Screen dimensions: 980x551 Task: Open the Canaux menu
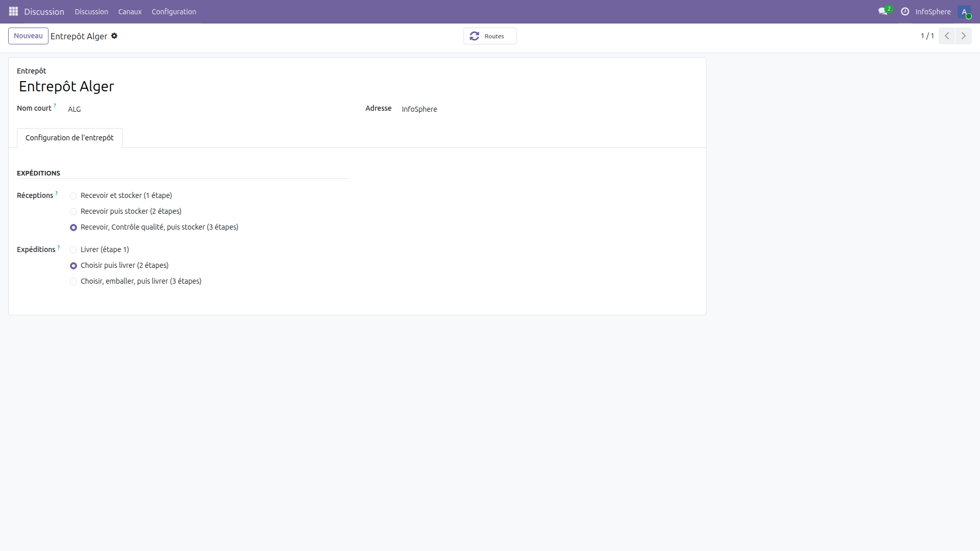130,12
